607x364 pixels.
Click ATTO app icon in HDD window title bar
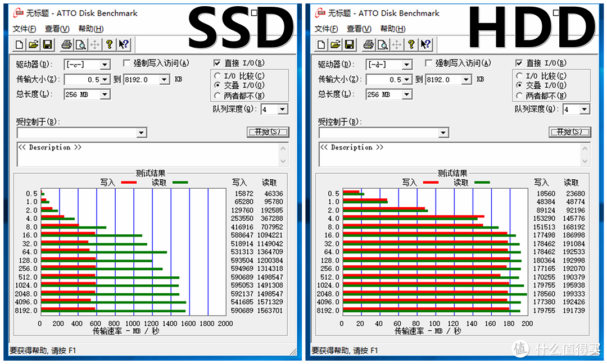coord(320,13)
